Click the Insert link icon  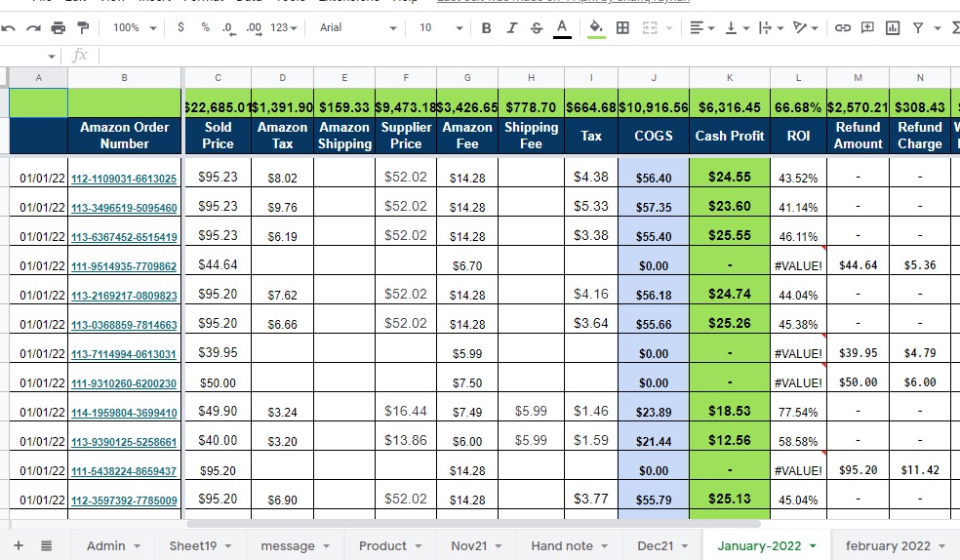[x=842, y=28]
